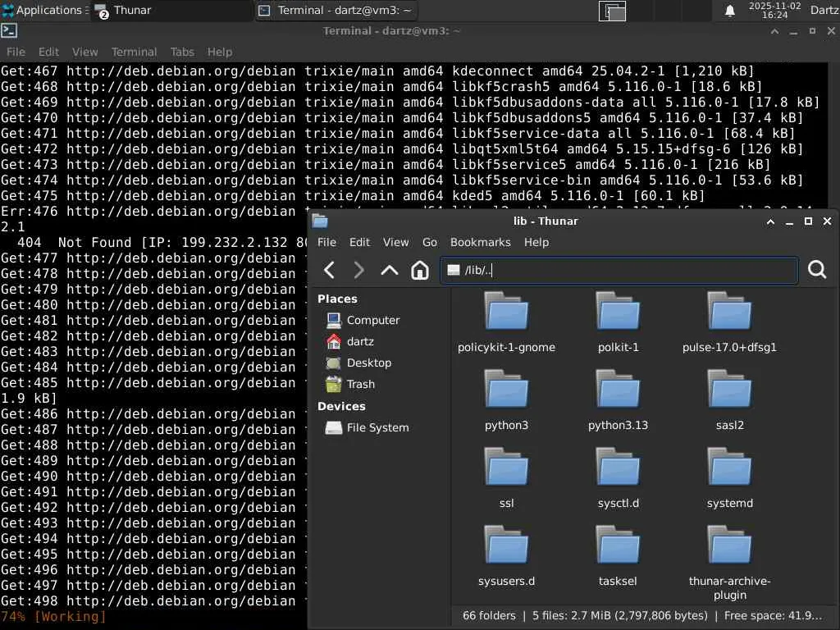Open search in Thunar
This screenshot has width=840, height=630.
(x=817, y=269)
